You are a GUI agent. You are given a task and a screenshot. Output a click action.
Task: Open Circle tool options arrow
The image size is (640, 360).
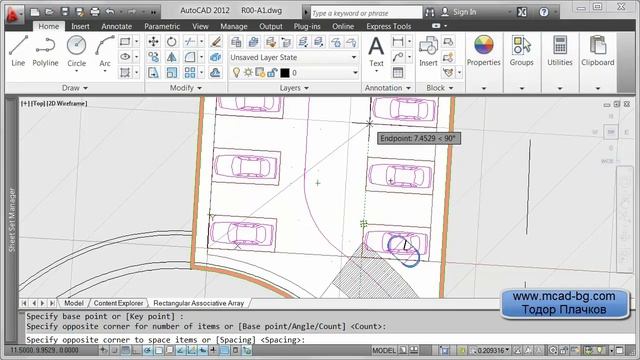pos(76,71)
